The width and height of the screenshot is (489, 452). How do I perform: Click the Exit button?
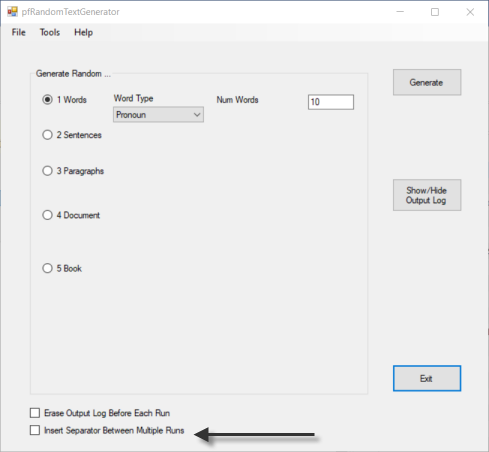(427, 378)
